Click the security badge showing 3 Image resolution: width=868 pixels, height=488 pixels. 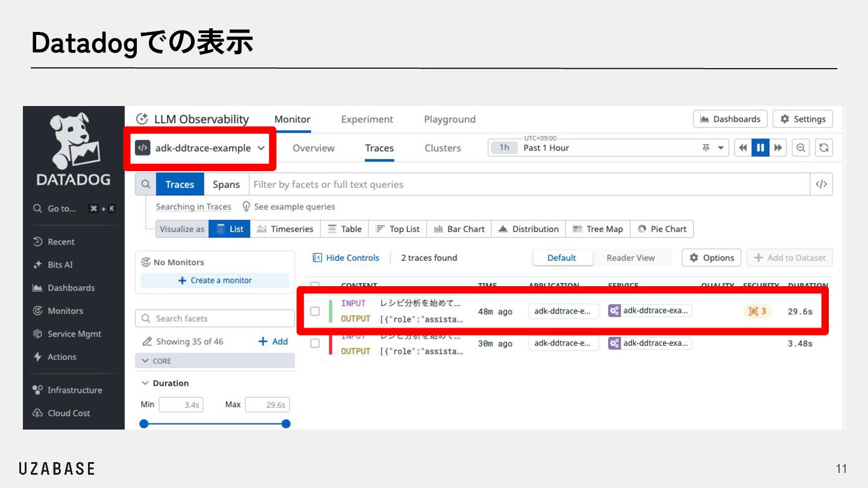[x=757, y=311]
